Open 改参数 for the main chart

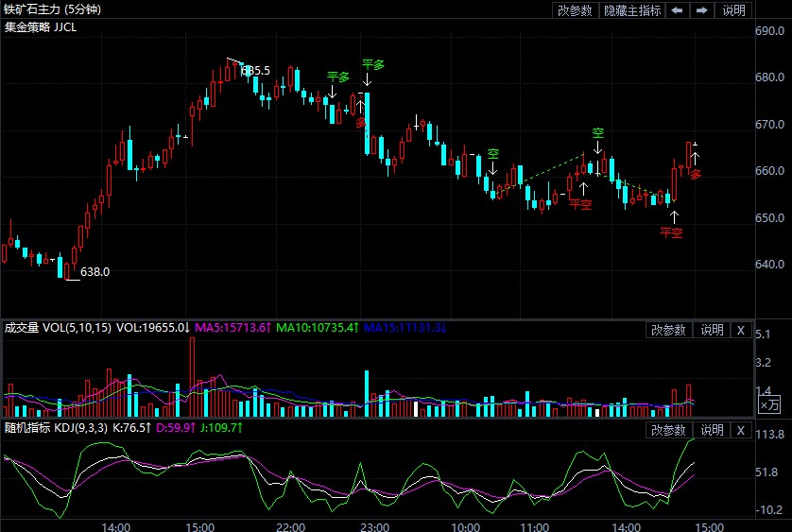[x=575, y=10]
